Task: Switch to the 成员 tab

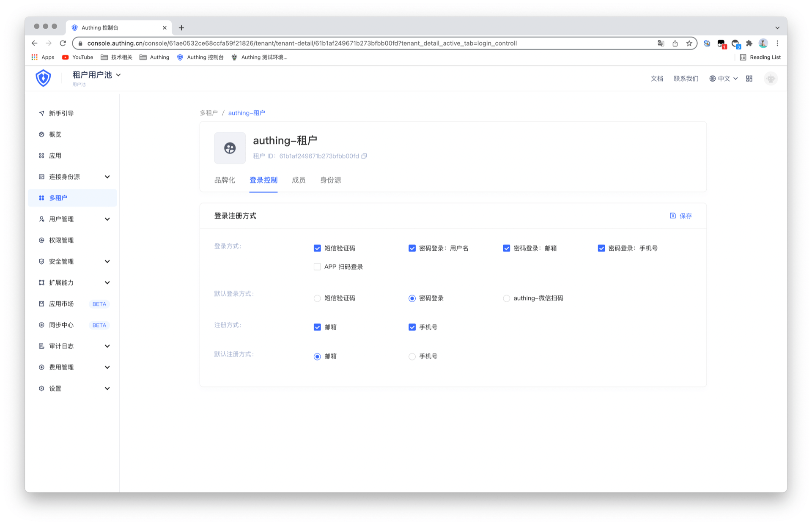Action: pos(299,180)
